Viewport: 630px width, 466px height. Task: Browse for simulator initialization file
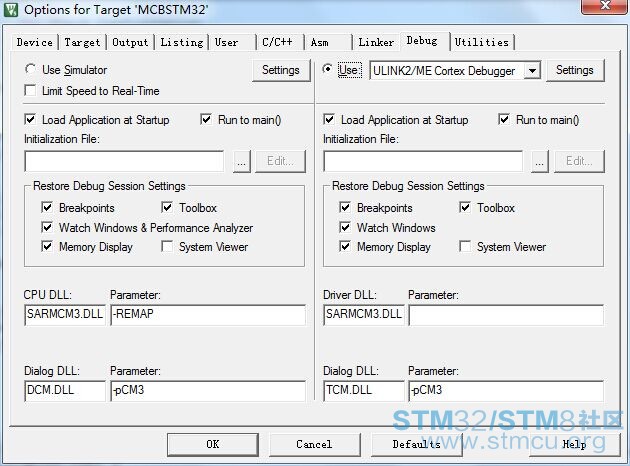coord(241,161)
